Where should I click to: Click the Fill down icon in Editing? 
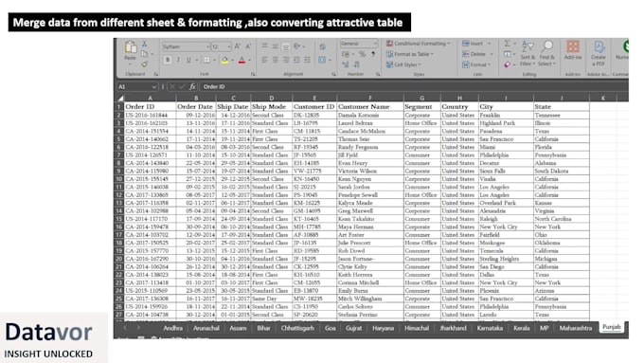pos(508,54)
